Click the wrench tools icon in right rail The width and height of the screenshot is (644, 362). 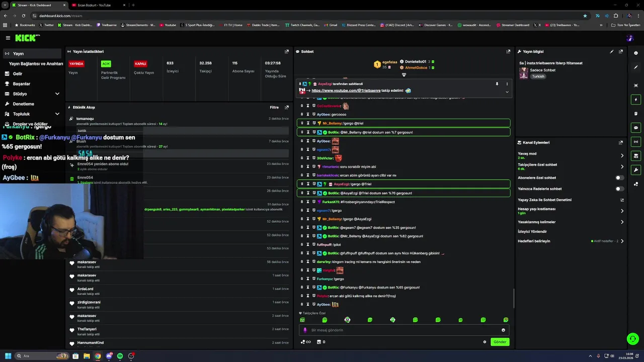(636, 170)
